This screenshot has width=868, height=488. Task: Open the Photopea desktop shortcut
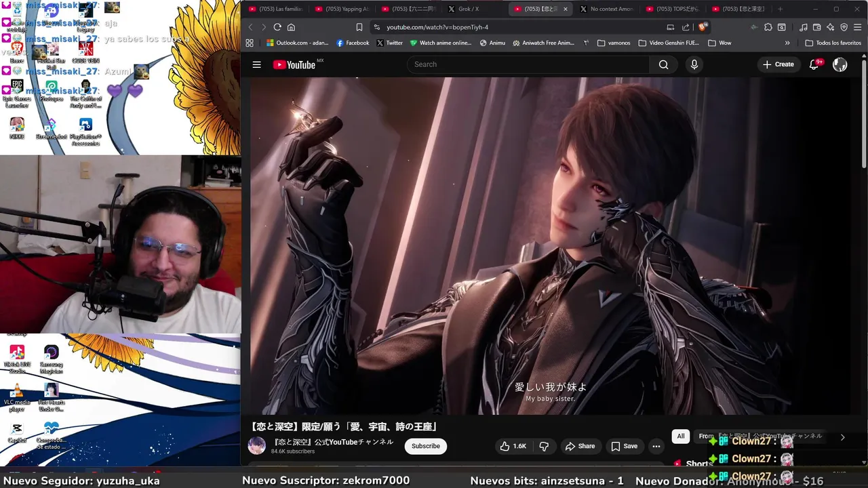click(52, 91)
